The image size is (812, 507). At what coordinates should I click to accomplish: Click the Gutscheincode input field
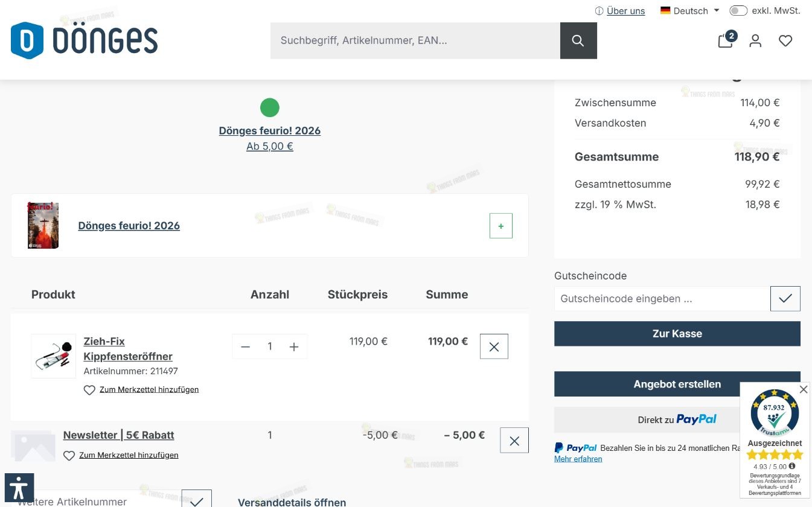click(x=662, y=299)
